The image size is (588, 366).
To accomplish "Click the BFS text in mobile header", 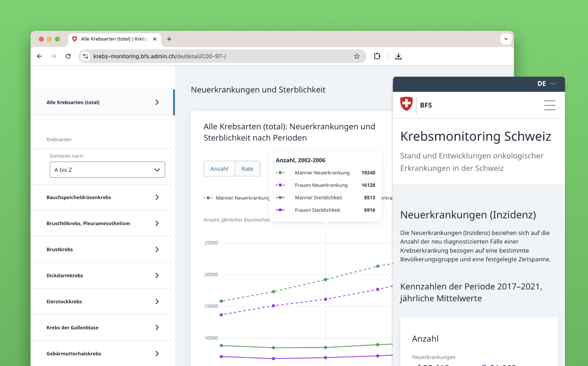I will coord(426,105).
